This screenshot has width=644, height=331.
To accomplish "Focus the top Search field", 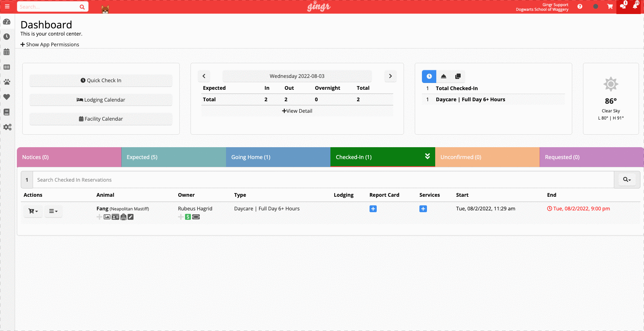I will tap(48, 7).
